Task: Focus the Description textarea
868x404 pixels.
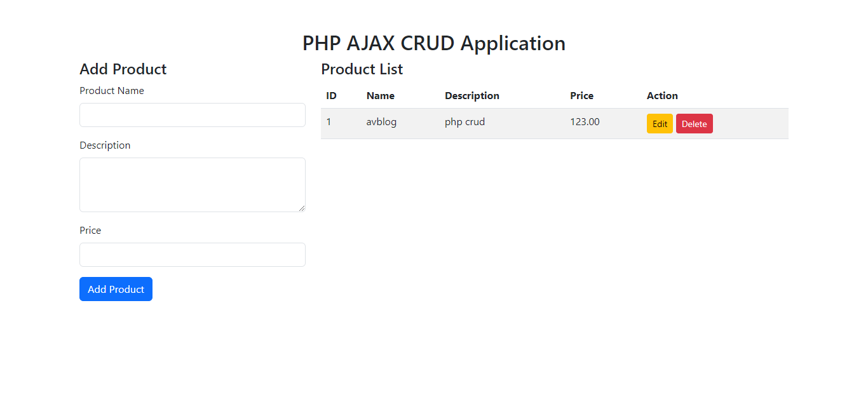Action: (x=193, y=185)
